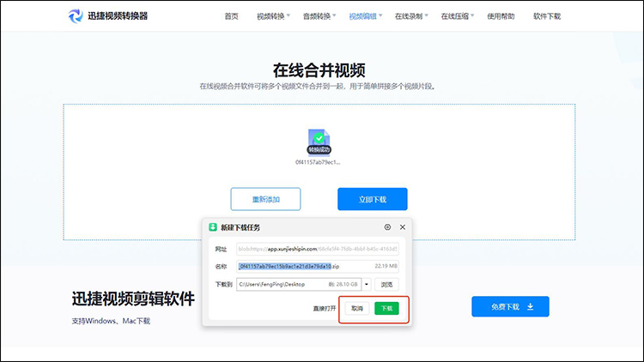Screen dimensions: 644x362
Task: Click the 重新添加 button
Action: pyautogui.click(x=265, y=199)
